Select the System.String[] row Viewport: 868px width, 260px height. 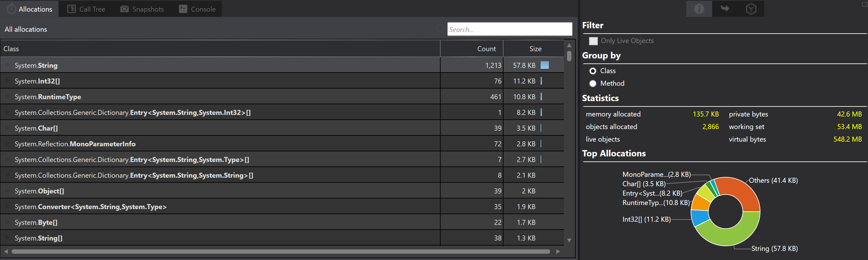pyautogui.click(x=282, y=238)
